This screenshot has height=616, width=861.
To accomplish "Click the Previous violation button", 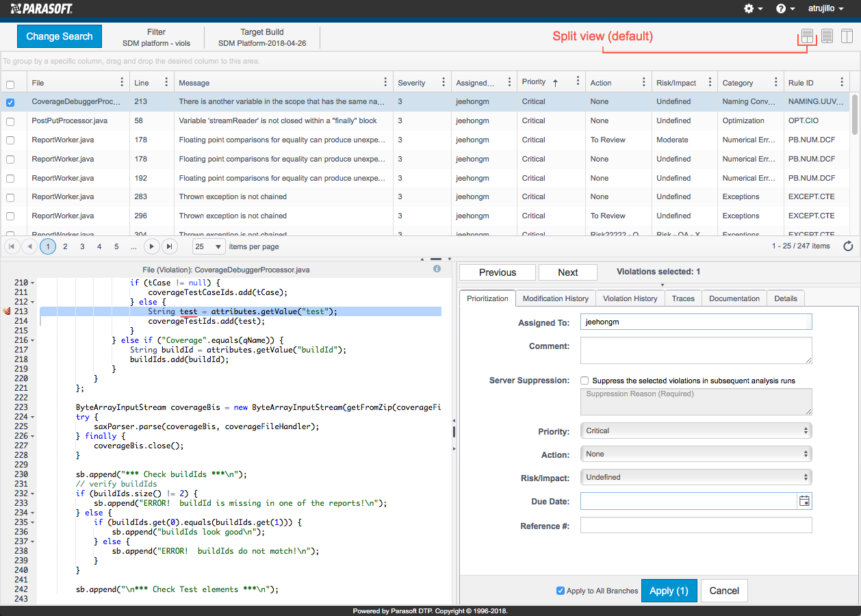I will (x=498, y=272).
